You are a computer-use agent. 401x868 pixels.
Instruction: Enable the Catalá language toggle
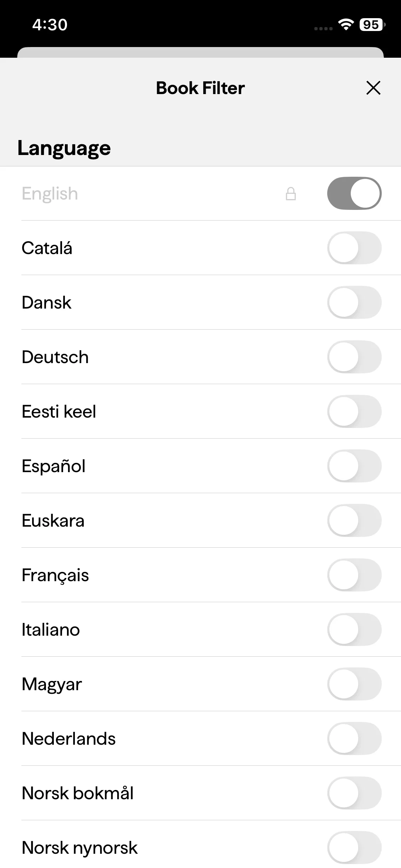(354, 248)
